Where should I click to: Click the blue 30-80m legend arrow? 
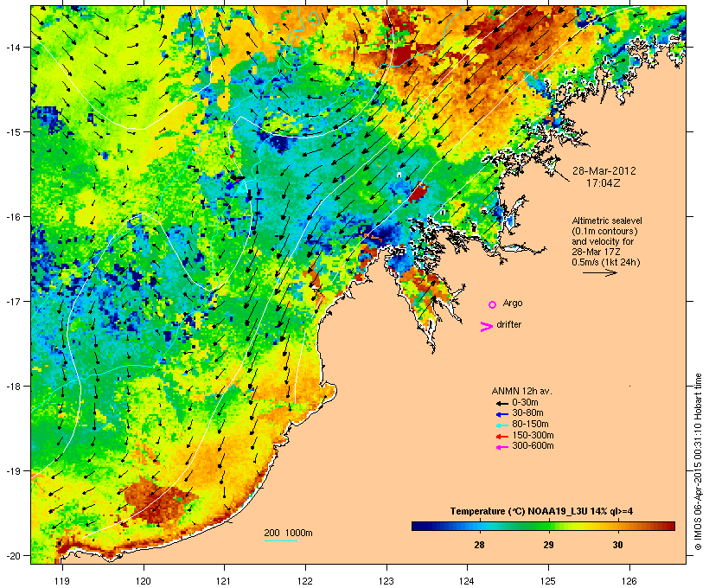point(502,414)
